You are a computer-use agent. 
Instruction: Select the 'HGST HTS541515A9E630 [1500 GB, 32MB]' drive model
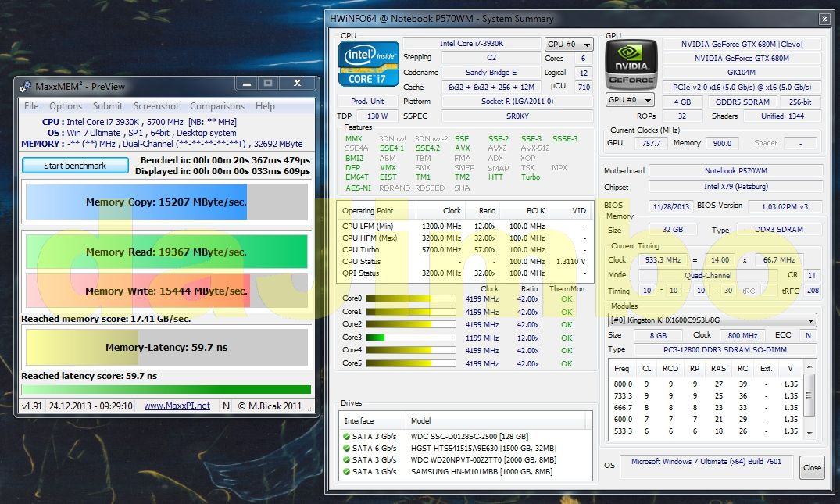483,449
